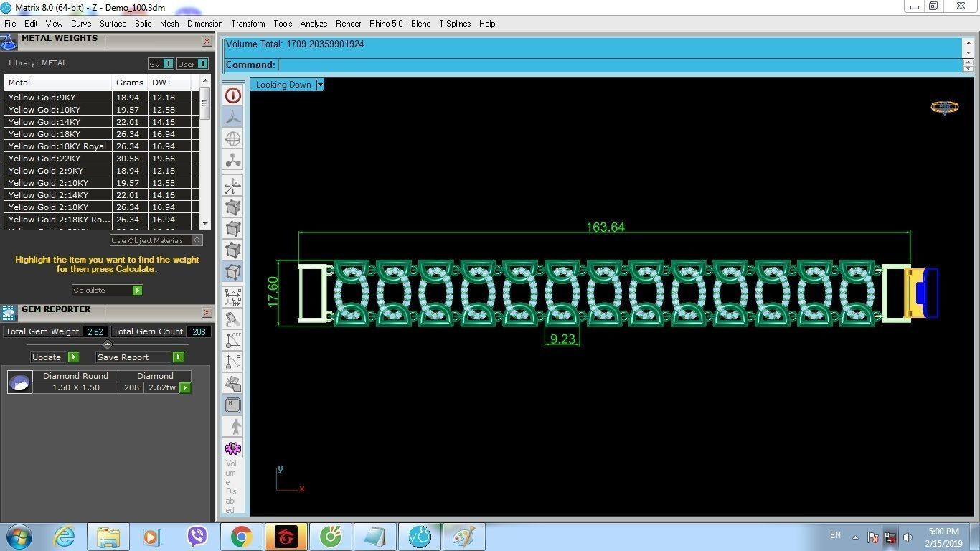Screen dimensions: 980x551
Task: Click the Gem Reporter panel icon
Action: tap(9, 313)
